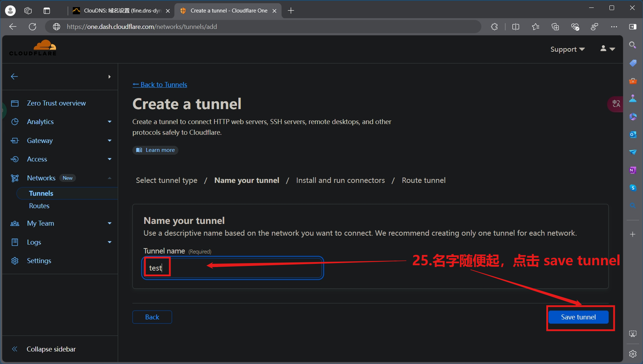Expand the Analytics menu arrow
The height and width of the screenshot is (364, 643).
tap(110, 122)
